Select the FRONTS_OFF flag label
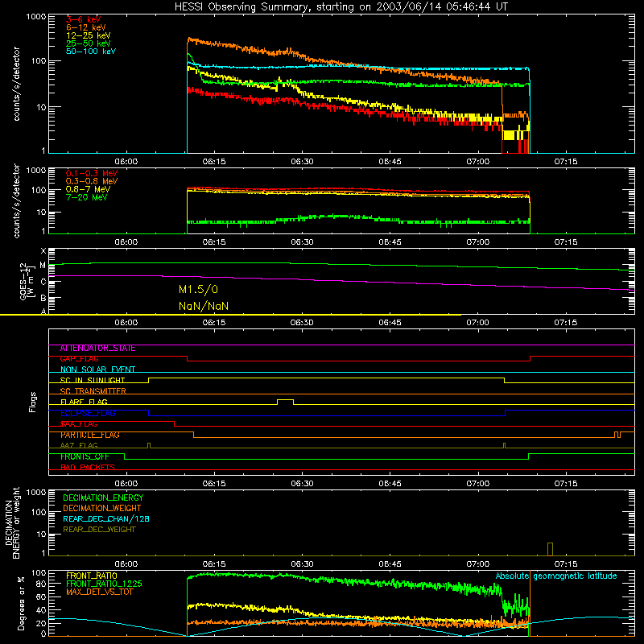This screenshot has width=644, height=644. (85, 456)
